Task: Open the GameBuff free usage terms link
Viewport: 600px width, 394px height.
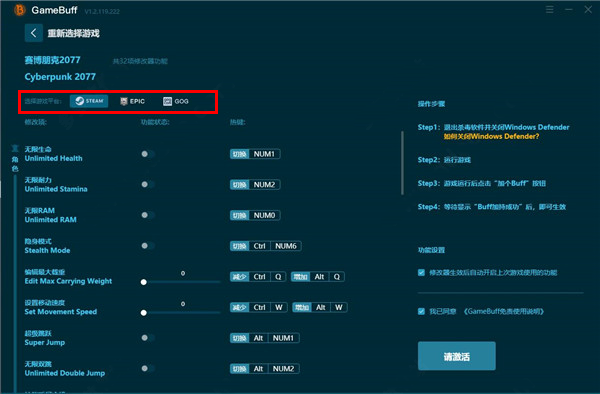Action: [504, 311]
